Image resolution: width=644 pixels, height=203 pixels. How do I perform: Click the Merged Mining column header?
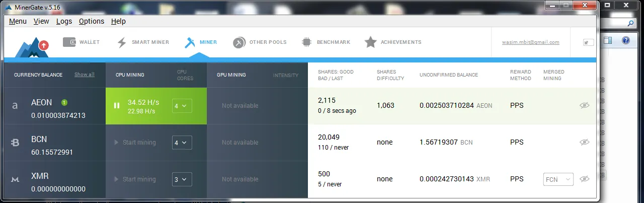(x=553, y=75)
